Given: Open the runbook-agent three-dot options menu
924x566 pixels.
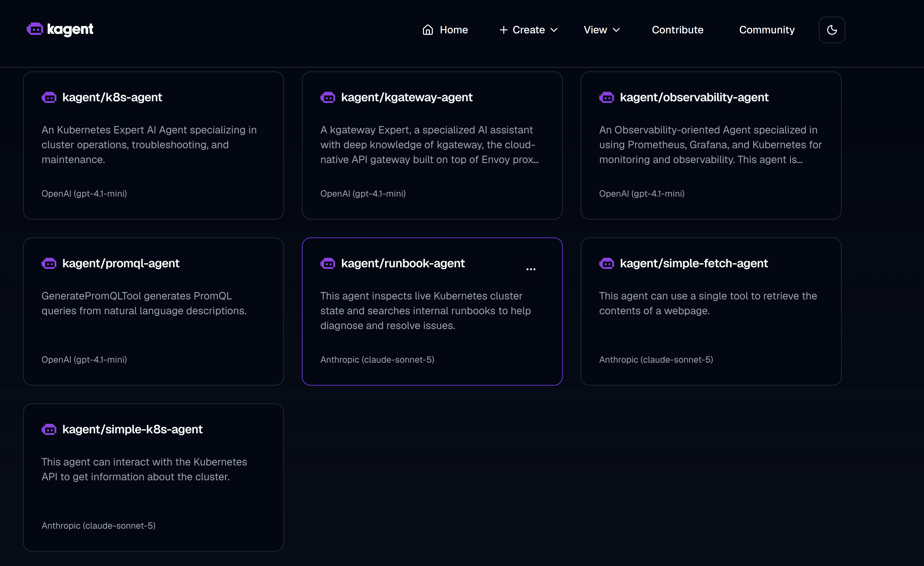Looking at the screenshot, I should tap(531, 269).
